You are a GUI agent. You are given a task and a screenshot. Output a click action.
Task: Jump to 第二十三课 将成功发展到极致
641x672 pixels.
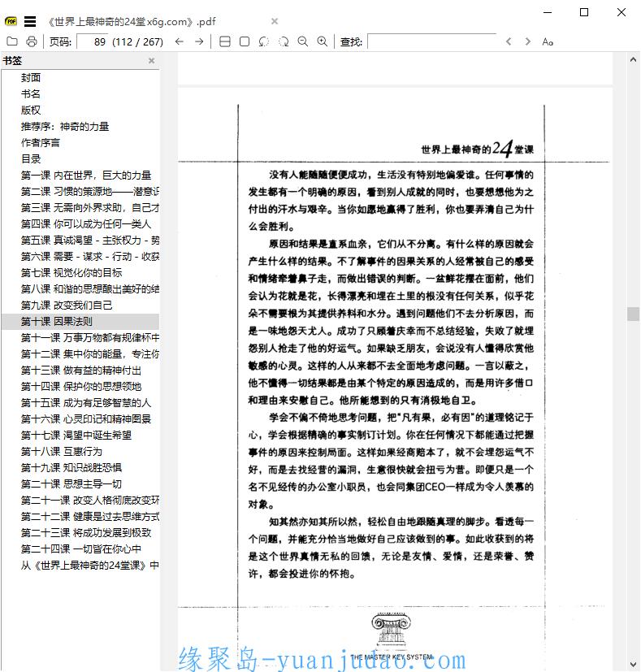[86, 533]
